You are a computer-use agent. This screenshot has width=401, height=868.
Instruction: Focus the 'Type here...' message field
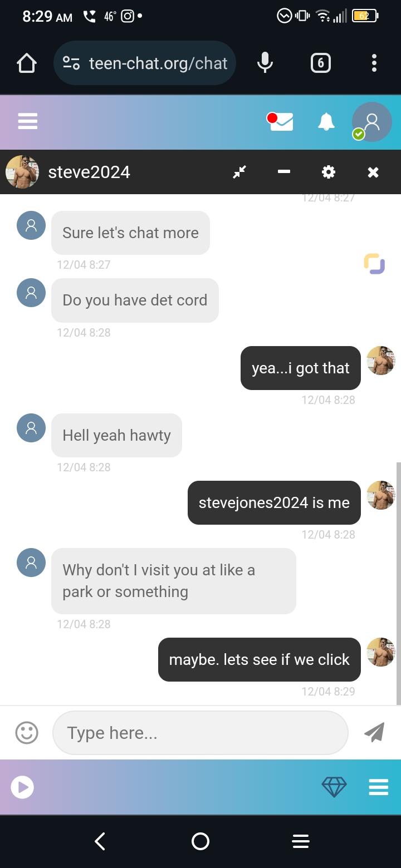(200, 733)
